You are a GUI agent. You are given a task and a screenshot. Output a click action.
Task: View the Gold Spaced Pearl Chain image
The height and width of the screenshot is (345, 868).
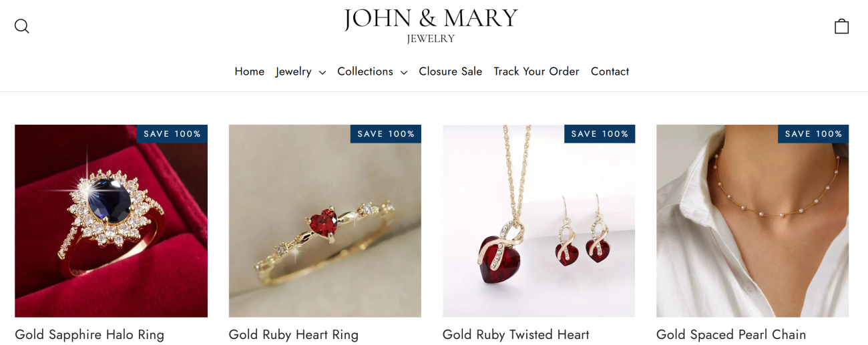coord(752,221)
